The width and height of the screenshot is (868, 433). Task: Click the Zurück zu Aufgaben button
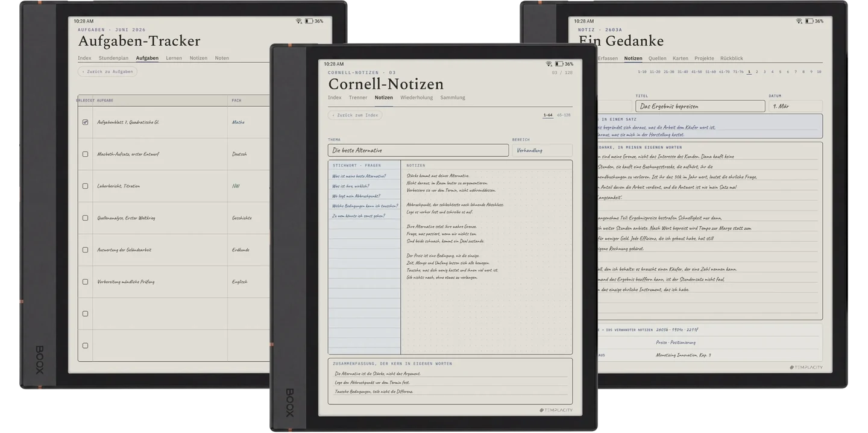107,72
